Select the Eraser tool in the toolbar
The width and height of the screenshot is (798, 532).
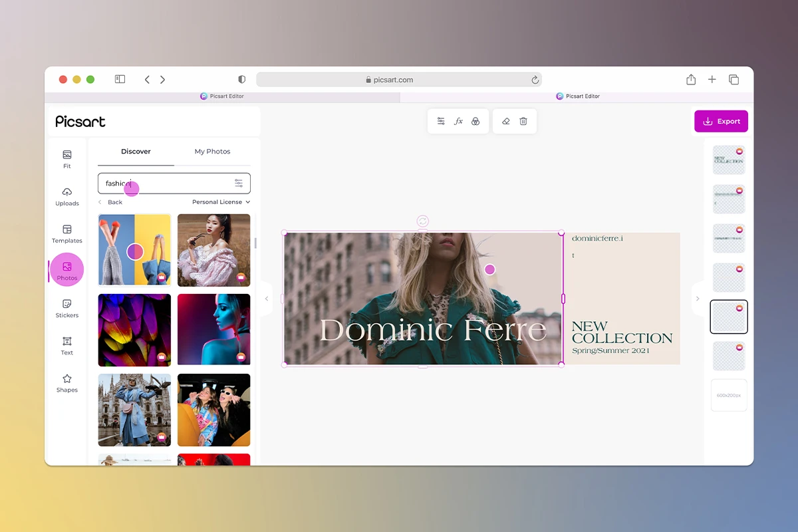pyautogui.click(x=505, y=121)
